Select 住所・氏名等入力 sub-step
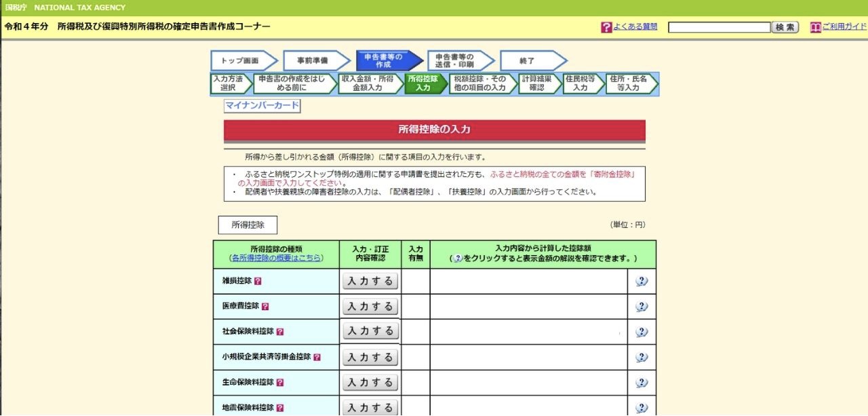868x416 pixels. (631, 83)
